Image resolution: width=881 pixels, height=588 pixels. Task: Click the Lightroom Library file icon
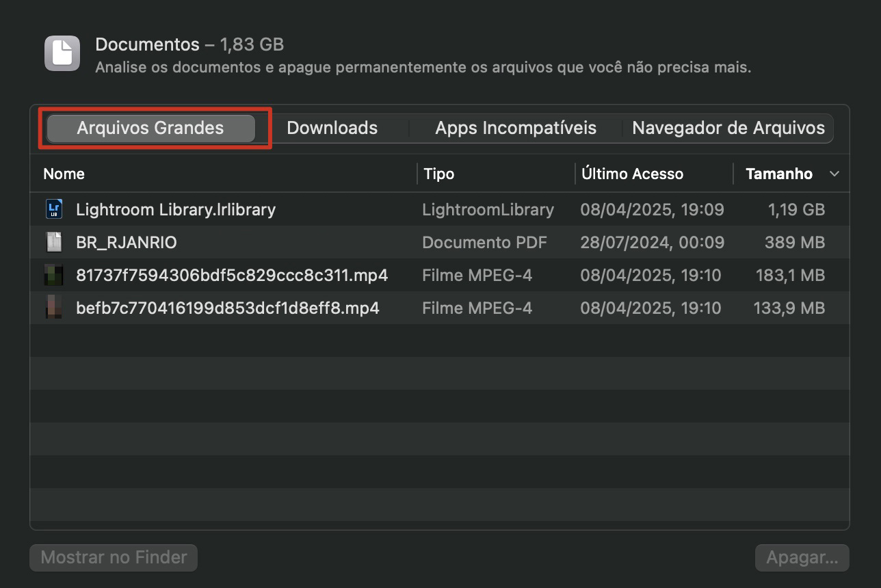tap(54, 209)
